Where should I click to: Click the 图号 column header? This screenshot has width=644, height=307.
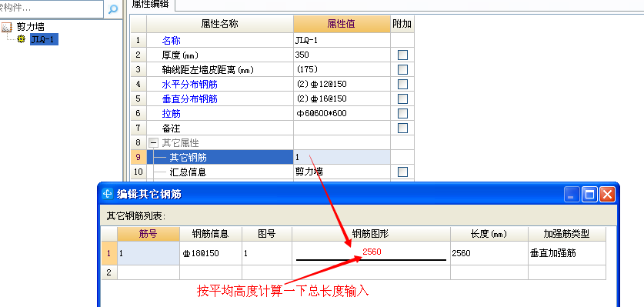tap(267, 234)
